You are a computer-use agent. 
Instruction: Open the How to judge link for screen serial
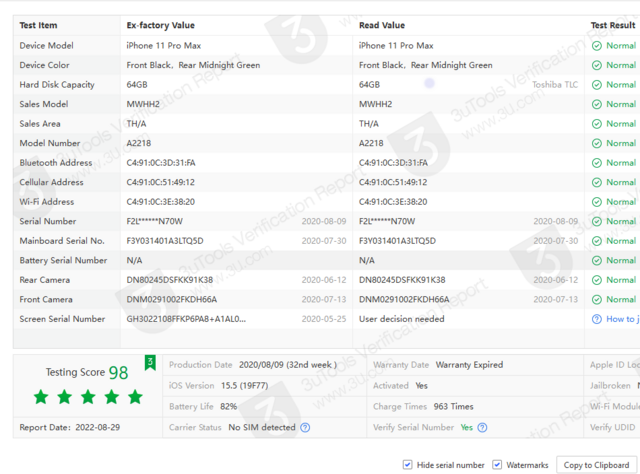pos(623,319)
